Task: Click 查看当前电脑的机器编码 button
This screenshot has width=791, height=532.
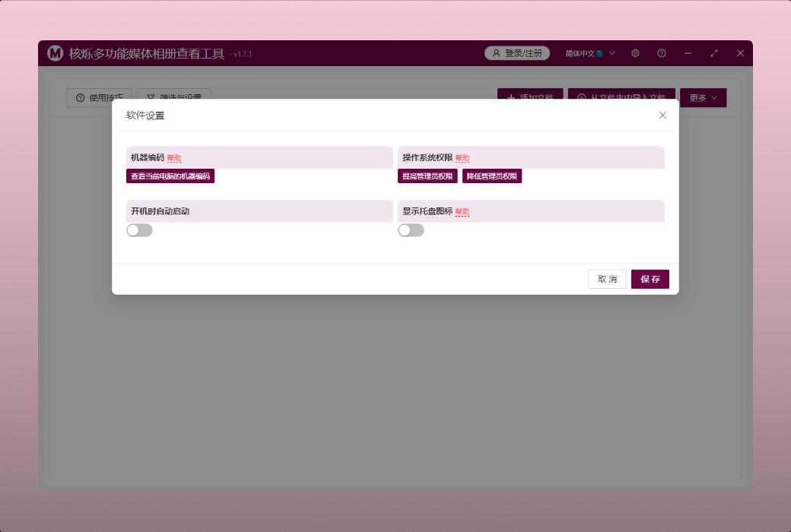Action: coord(170,176)
